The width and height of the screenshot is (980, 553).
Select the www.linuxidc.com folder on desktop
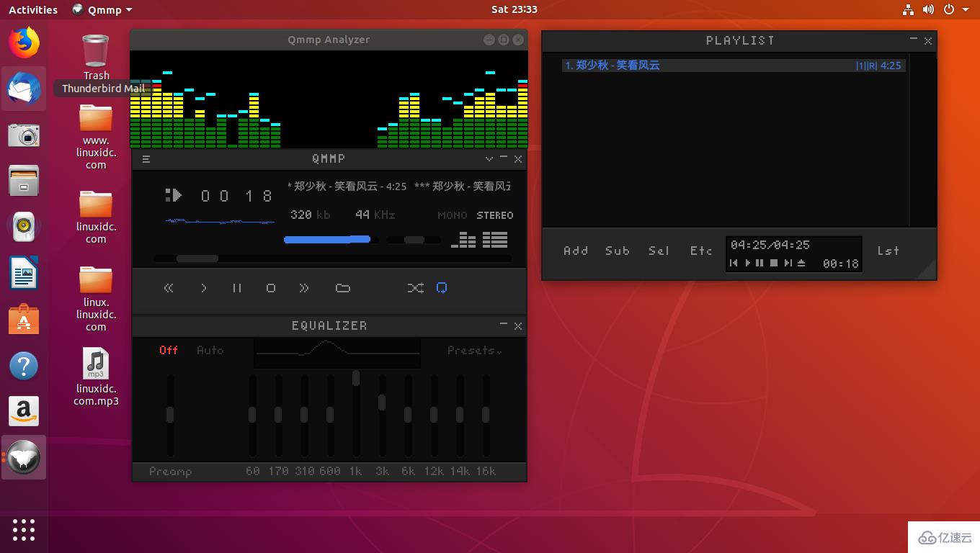[x=96, y=137]
